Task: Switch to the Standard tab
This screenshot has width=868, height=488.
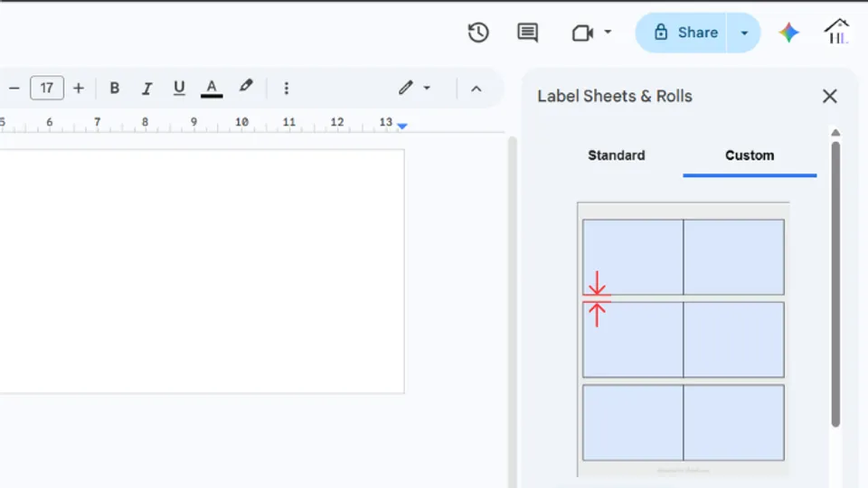Action: 616,155
